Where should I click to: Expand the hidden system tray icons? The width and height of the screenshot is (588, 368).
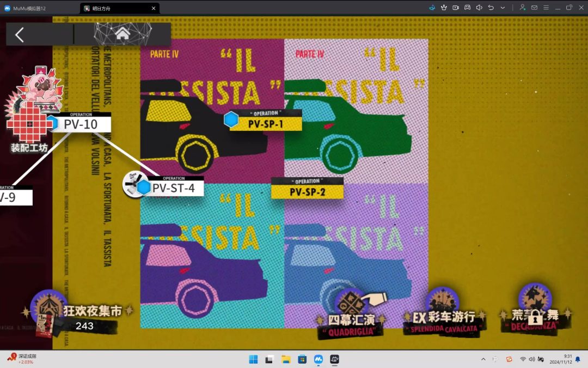pos(483,359)
